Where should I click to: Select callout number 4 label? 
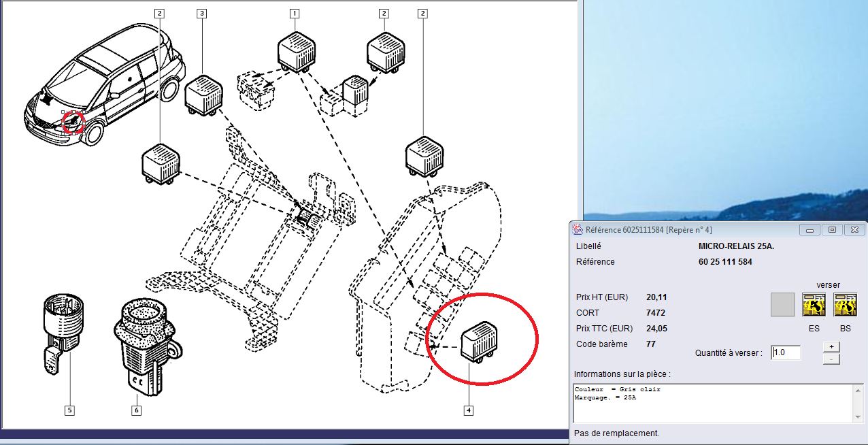coord(469,410)
